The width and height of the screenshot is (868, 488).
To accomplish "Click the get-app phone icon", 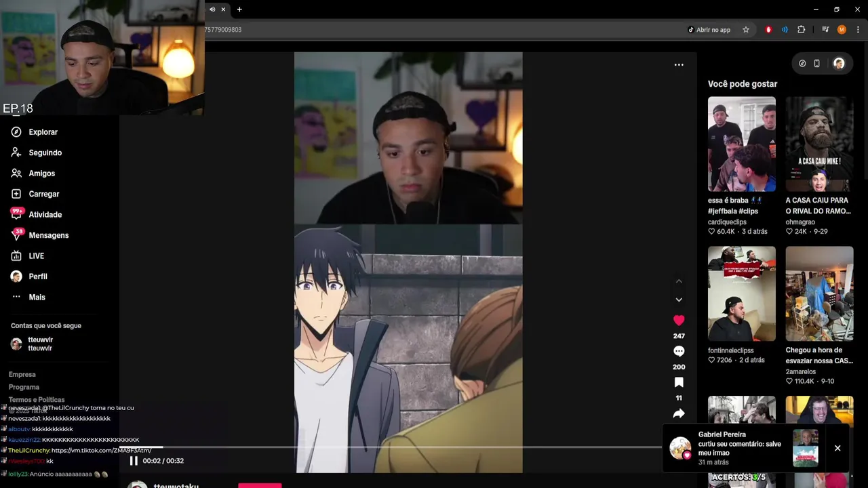I will click(x=817, y=63).
